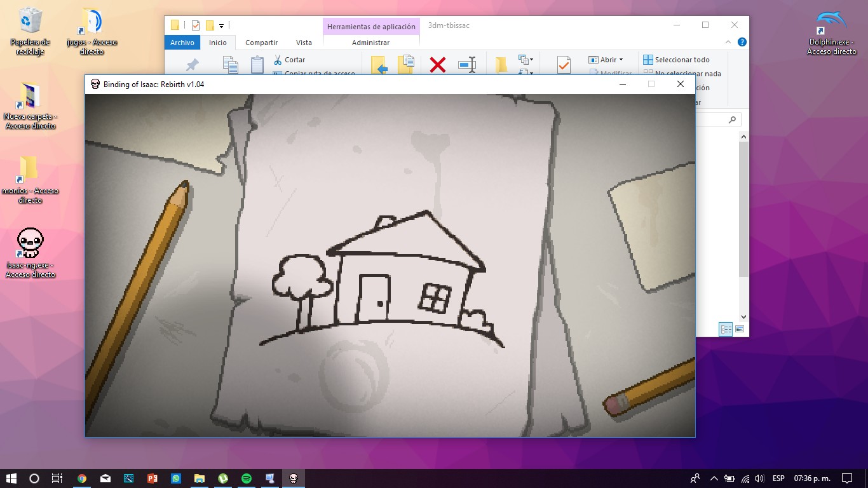Click the Binding of Isaac title bar icon

(95, 84)
